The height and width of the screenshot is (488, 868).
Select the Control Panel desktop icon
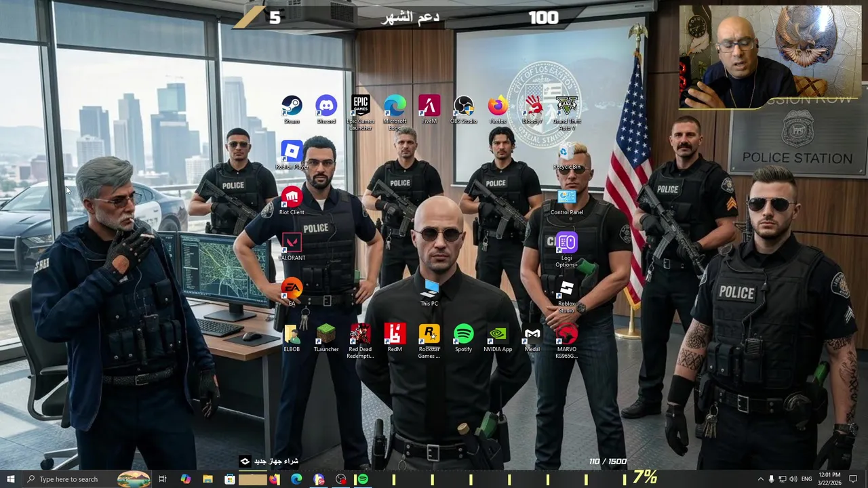click(567, 201)
